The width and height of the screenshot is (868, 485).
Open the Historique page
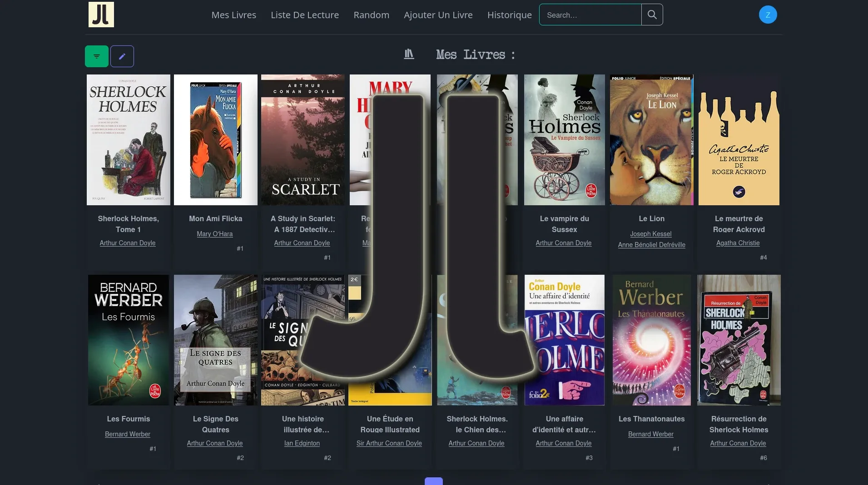509,15
